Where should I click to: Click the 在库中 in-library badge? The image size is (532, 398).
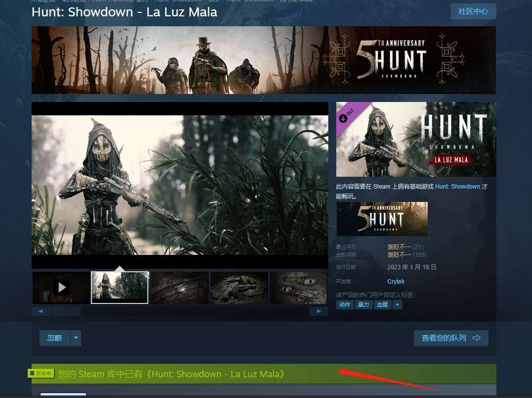coord(41,374)
